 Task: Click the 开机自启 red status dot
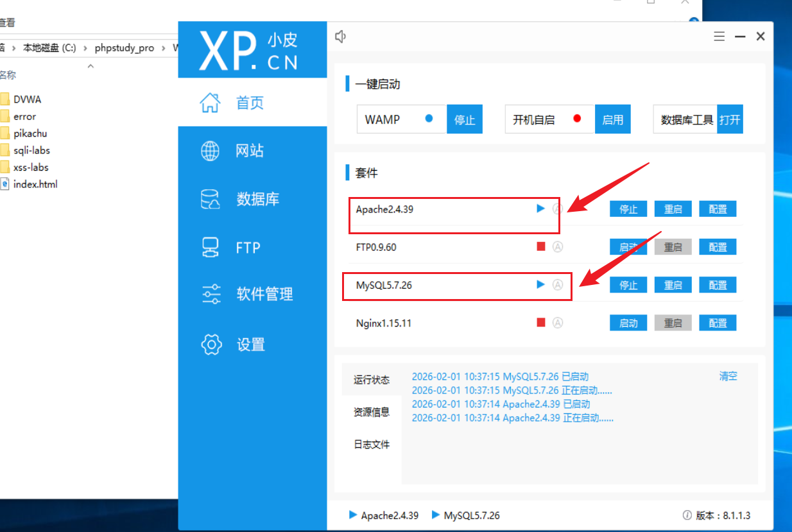(x=577, y=119)
